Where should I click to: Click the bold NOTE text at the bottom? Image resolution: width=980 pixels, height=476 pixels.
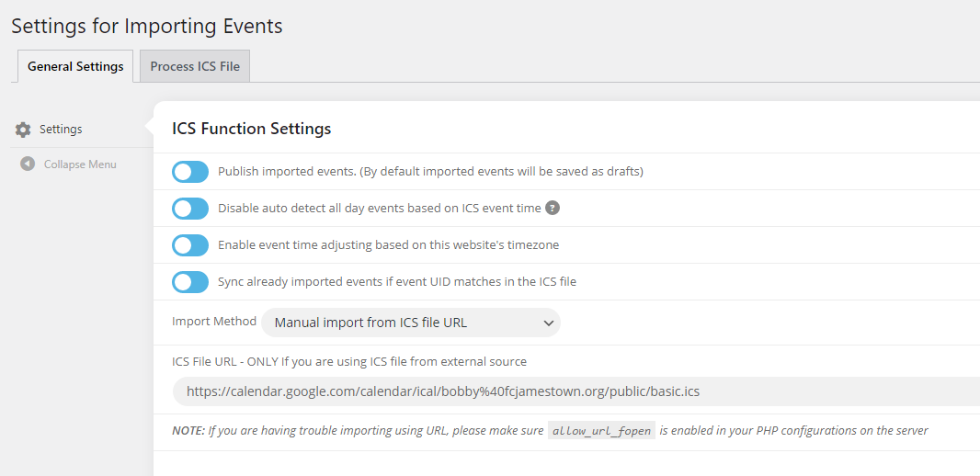(x=188, y=430)
